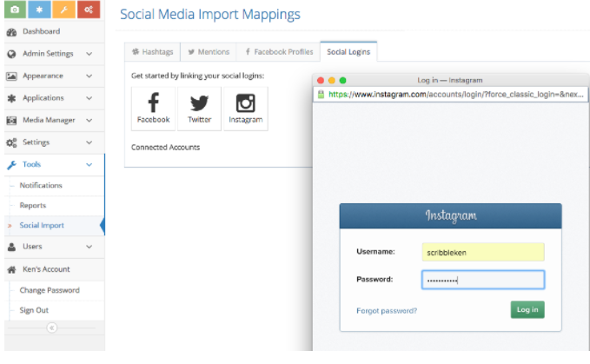590x364 pixels.
Task: Click the Social Media Import Mappings heading
Action: tap(210, 14)
